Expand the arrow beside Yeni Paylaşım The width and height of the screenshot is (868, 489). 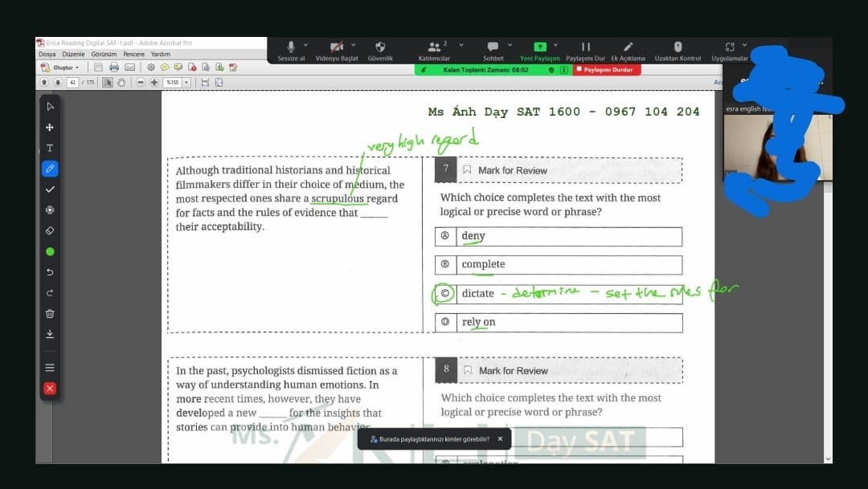coord(556,45)
